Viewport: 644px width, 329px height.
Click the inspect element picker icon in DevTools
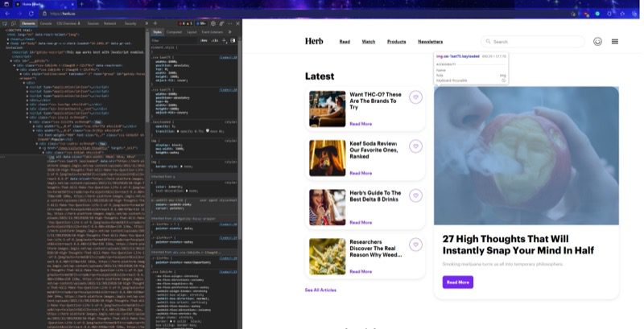coord(5,24)
